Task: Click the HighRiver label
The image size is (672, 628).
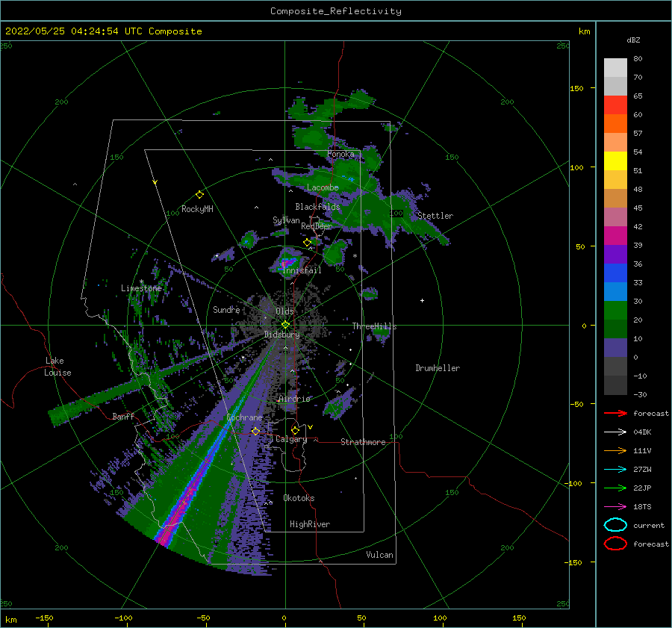Action: click(x=310, y=524)
